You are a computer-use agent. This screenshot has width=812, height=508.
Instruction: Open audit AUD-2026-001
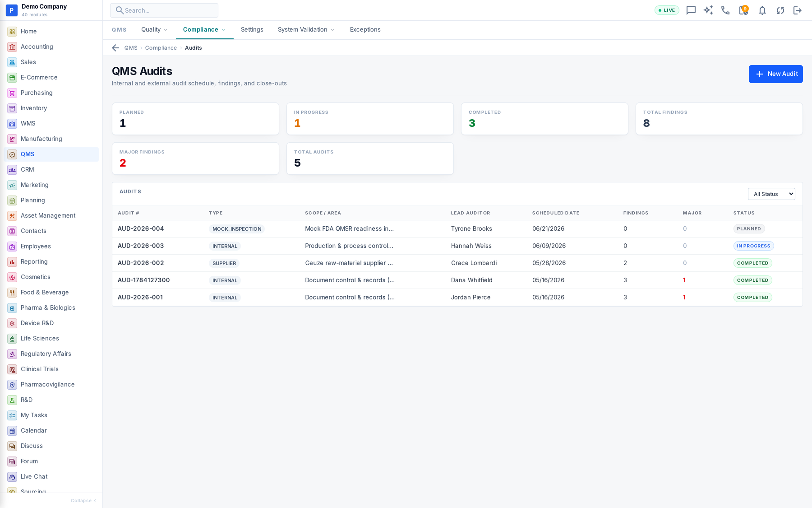point(140,298)
